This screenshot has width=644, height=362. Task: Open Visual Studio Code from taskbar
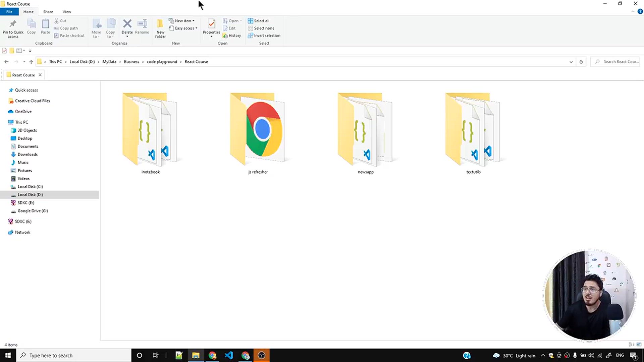229,355
